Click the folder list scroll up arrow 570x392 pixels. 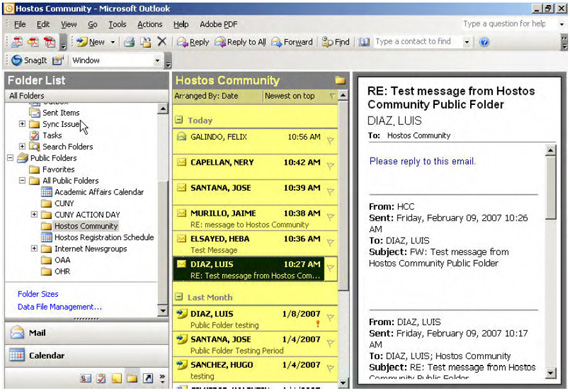point(163,109)
